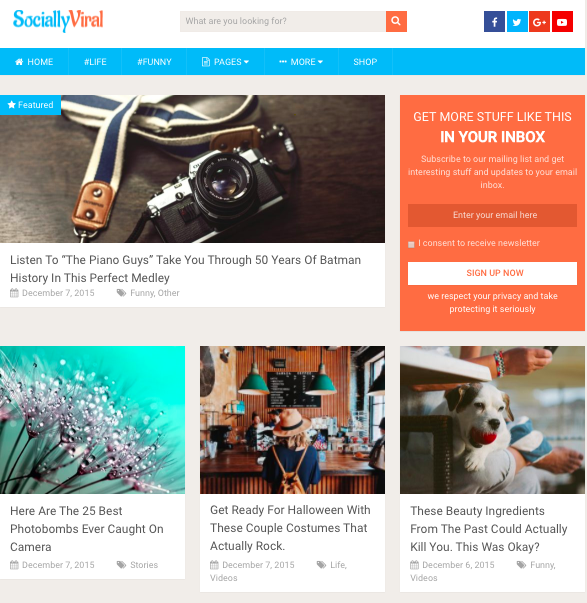Click the Featured star badge

pyautogui.click(x=30, y=105)
